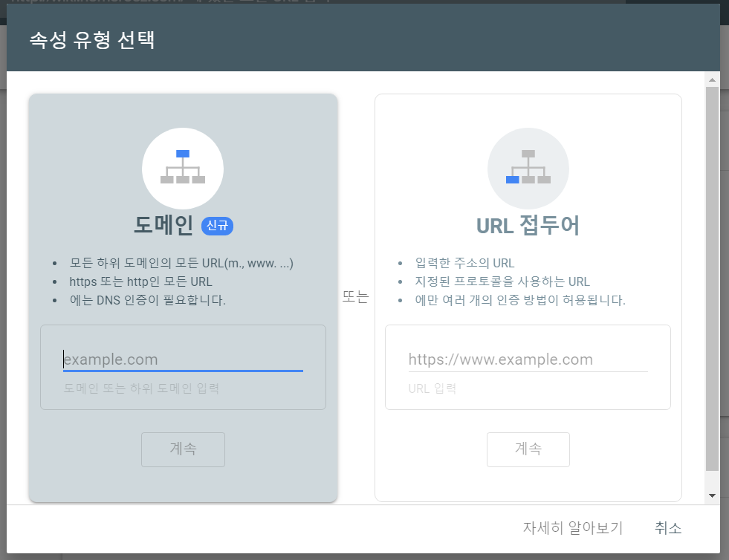
Task: Click the scrollbar up arrow
Action: (x=712, y=79)
